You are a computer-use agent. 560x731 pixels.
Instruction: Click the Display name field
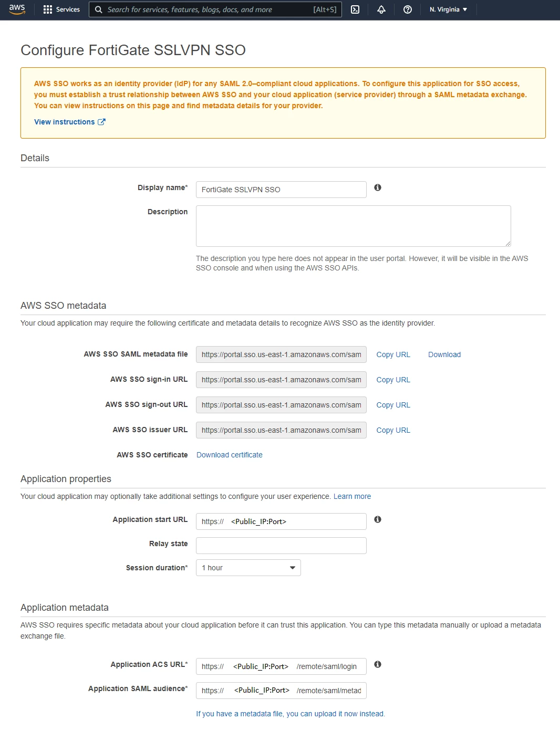coord(281,190)
